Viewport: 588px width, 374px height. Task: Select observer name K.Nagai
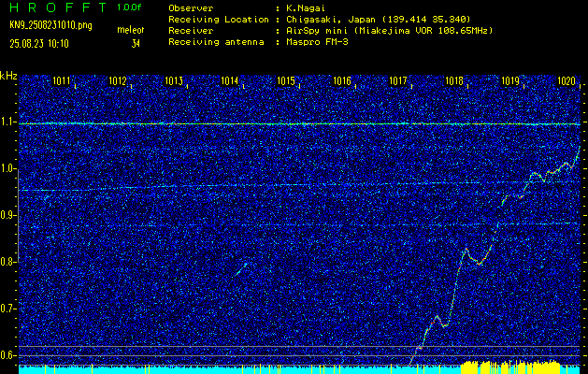click(x=306, y=7)
